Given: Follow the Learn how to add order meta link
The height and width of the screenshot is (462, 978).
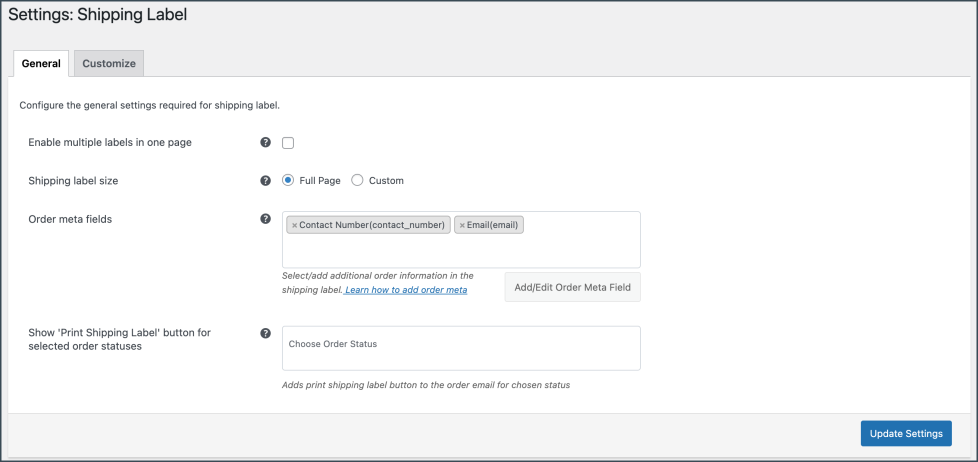Looking at the screenshot, I should [406, 290].
